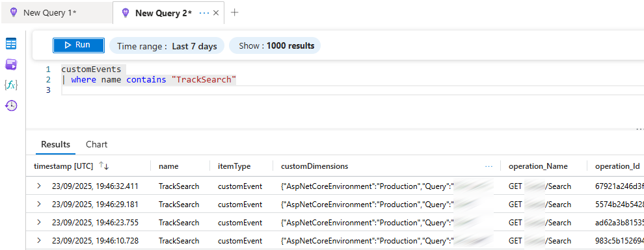The width and height of the screenshot is (644, 250).
Task: Open the Tables sidebar icon
Action: click(x=11, y=44)
